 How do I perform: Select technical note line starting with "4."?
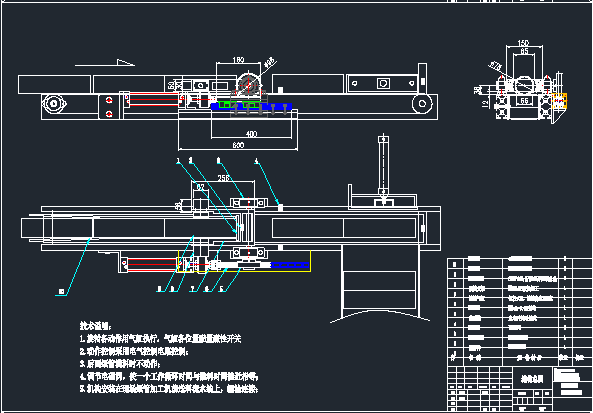pos(169,377)
